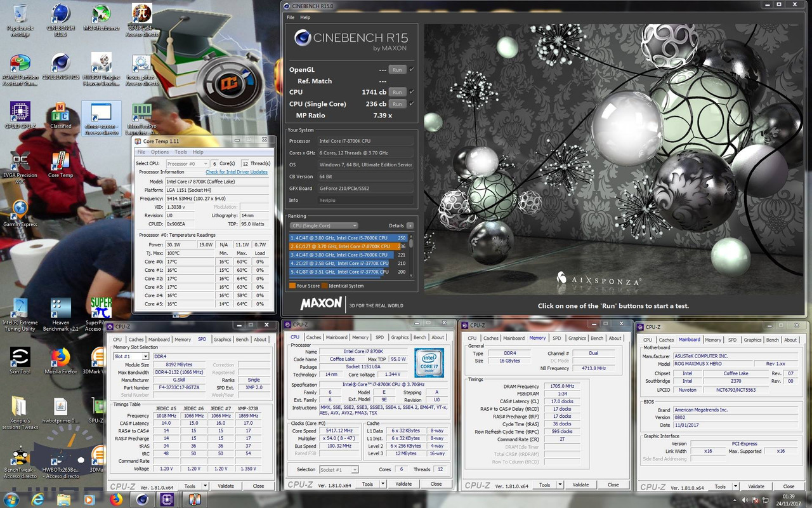This screenshot has width=812, height=508.
Task: Open Tools menu in Core Temp
Action: [181, 152]
